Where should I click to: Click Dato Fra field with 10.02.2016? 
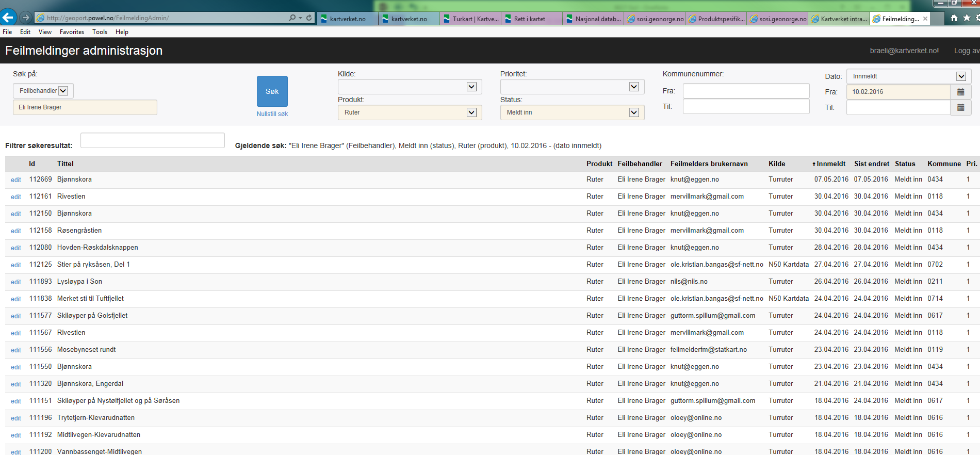[x=899, y=92]
